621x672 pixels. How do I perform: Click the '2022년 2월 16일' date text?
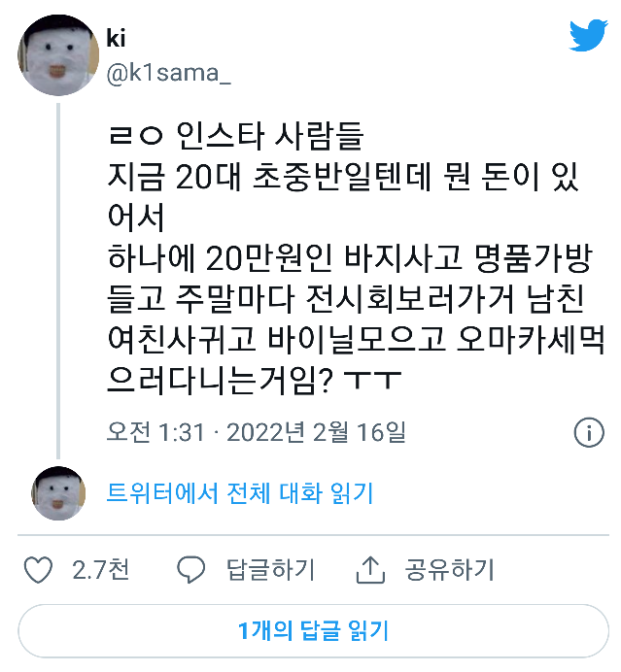316,431
